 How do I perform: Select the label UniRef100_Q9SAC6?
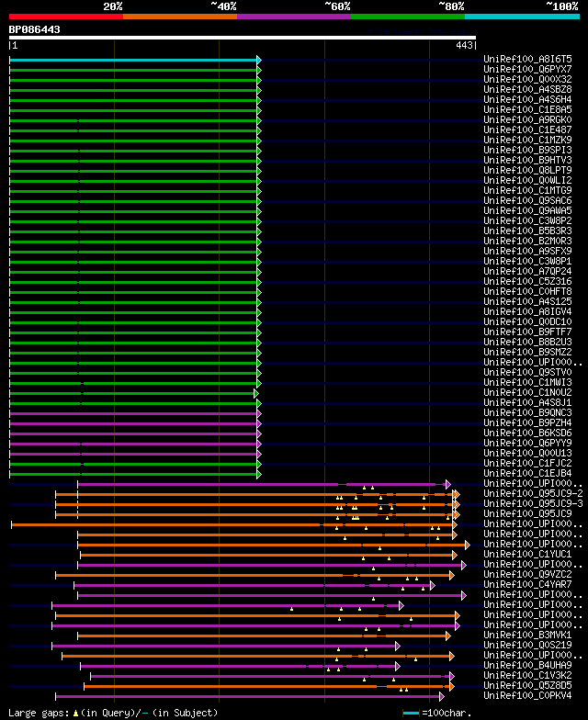527,200
